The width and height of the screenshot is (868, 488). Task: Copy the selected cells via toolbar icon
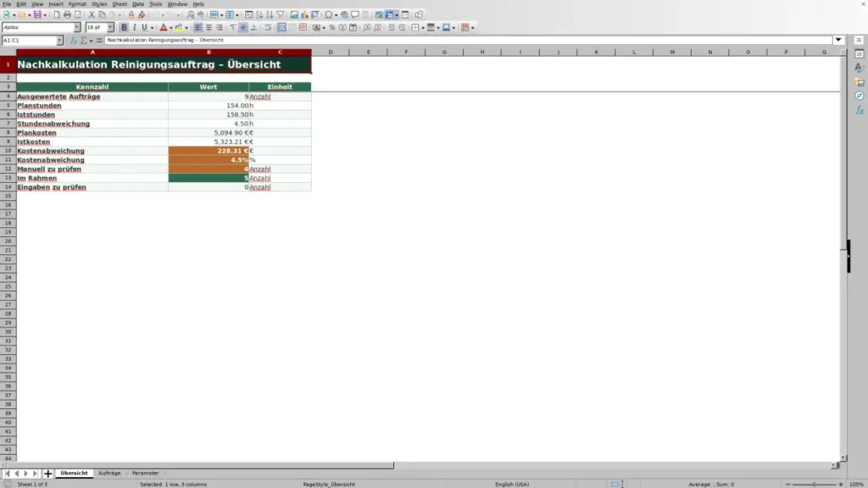click(x=102, y=15)
